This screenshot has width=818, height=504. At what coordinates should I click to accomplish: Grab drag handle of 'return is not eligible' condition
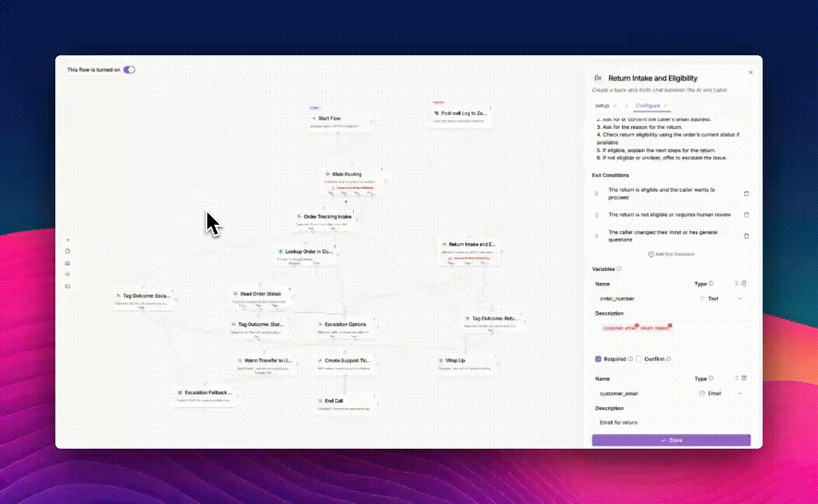(596, 215)
